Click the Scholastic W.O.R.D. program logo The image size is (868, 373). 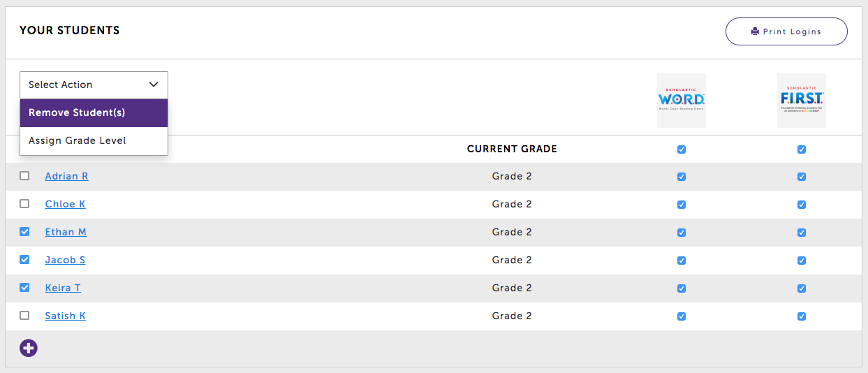point(682,101)
